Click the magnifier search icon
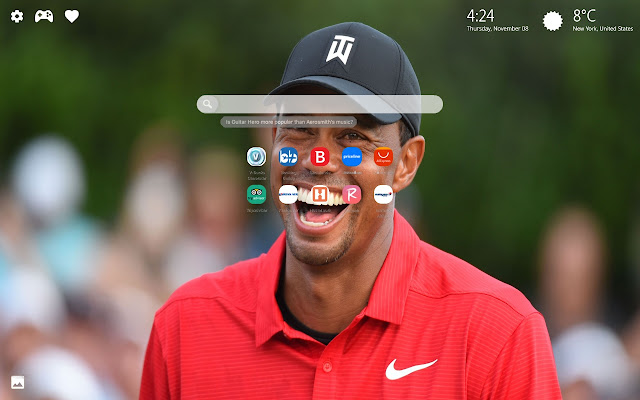Image resolution: width=640 pixels, height=400 pixels. tap(207, 104)
